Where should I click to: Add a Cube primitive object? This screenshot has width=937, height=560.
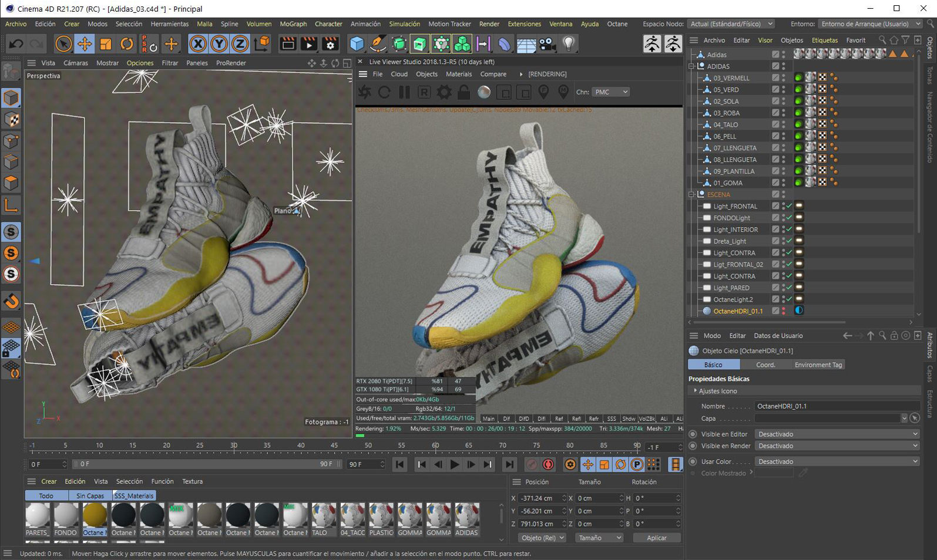pyautogui.click(x=357, y=43)
